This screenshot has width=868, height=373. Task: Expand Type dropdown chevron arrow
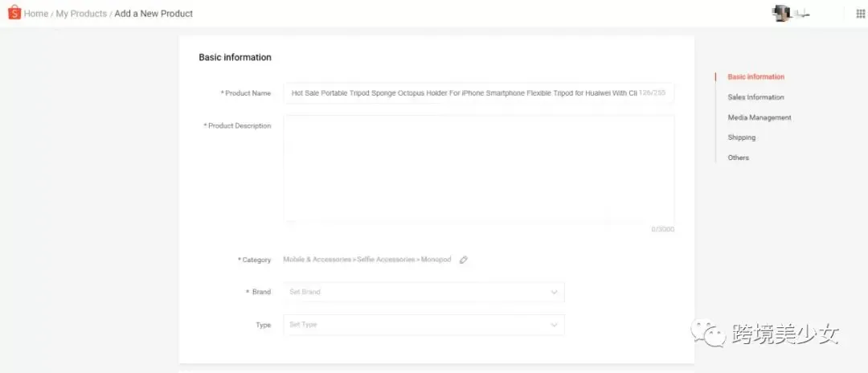[x=554, y=325]
